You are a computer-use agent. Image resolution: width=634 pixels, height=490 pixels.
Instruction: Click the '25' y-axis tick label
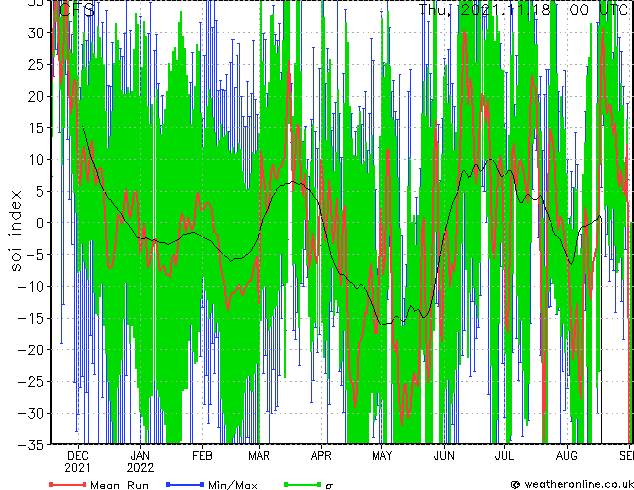click(36, 64)
